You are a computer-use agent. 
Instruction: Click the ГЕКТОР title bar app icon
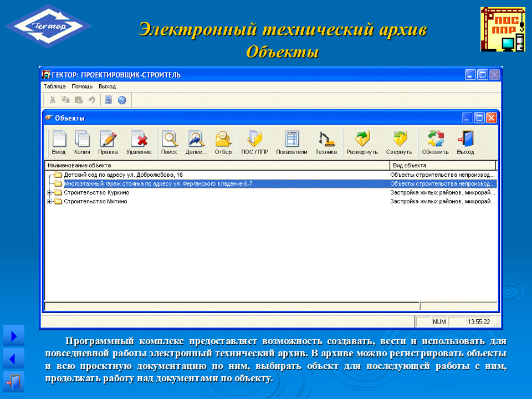click(46, 74)
